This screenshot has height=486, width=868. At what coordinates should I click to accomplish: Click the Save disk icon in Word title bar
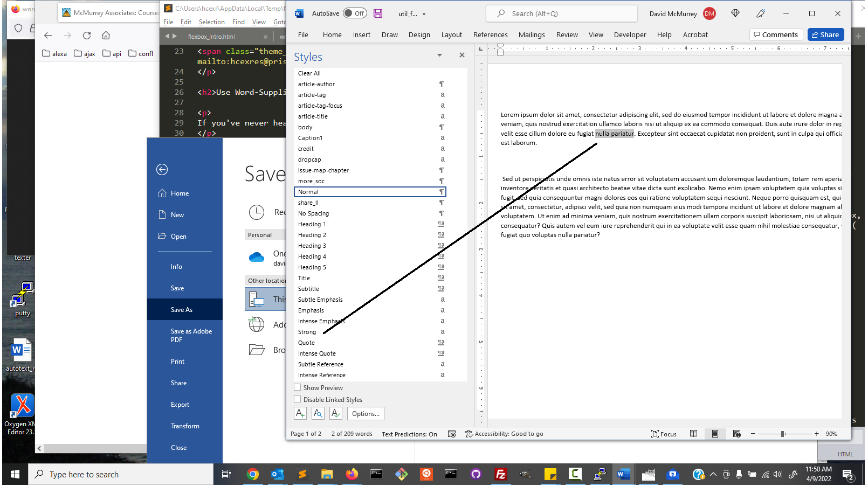coord(378,13)
